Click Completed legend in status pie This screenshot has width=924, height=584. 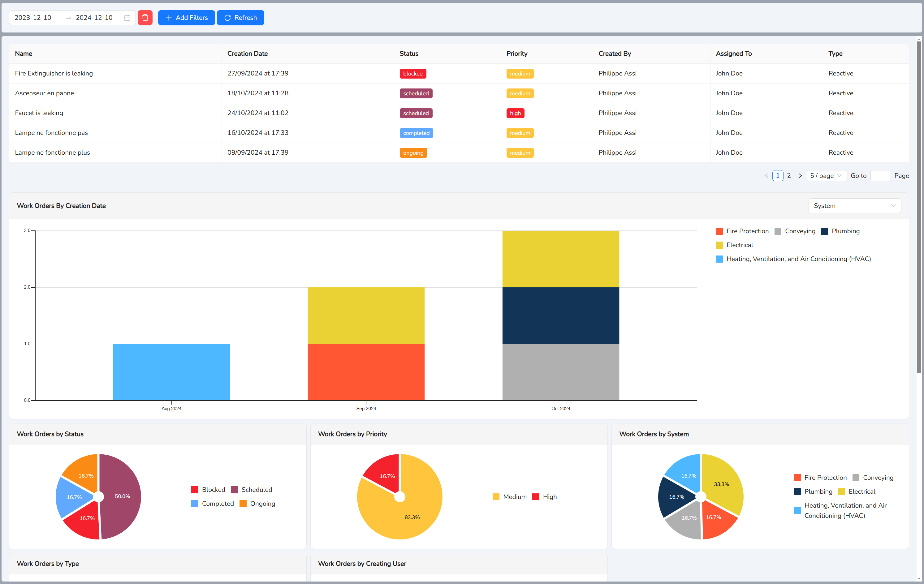[213, 504]
